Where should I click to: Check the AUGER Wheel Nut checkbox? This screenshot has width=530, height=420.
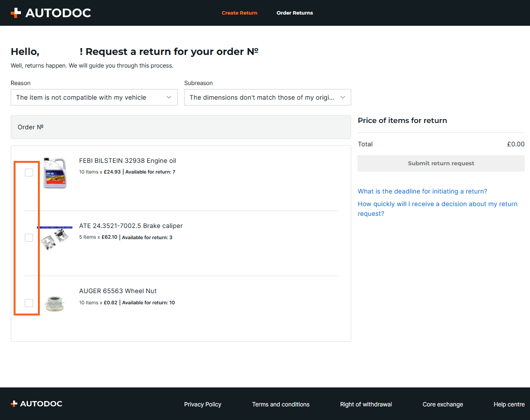pyautogui.click(x=29, y=303)
